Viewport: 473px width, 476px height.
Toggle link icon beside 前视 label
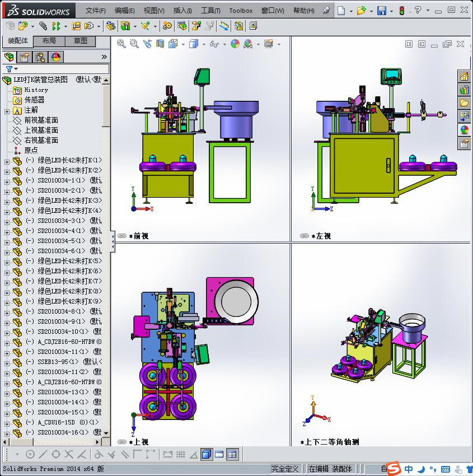tap(121, 236)
